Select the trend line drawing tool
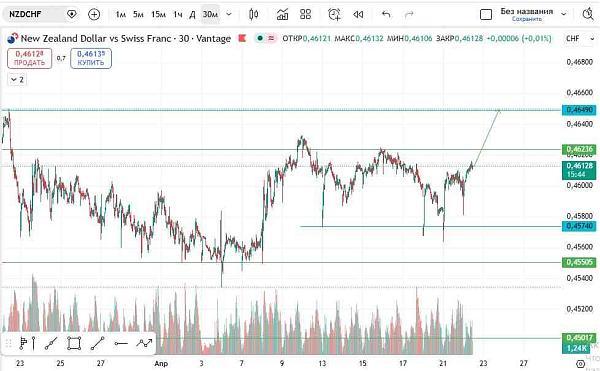Image resolution: width=600 pixels, height=371 pixels. (x=98, y=343)
